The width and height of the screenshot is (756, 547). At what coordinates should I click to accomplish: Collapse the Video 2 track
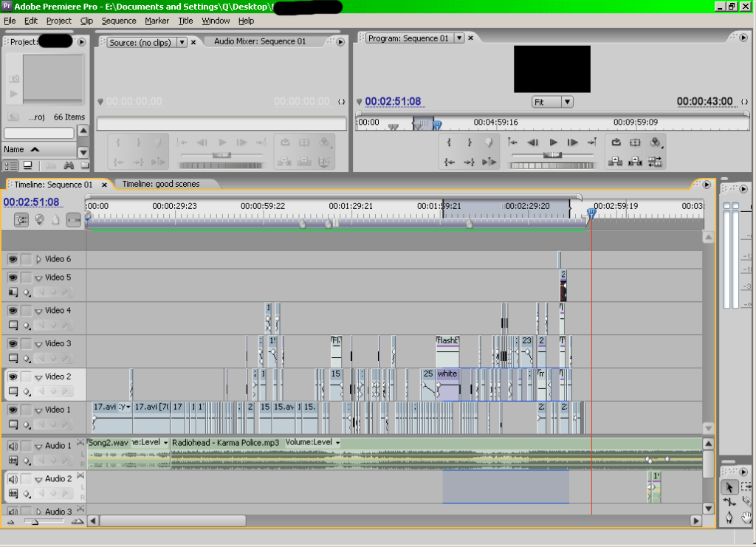click(38, 377)
